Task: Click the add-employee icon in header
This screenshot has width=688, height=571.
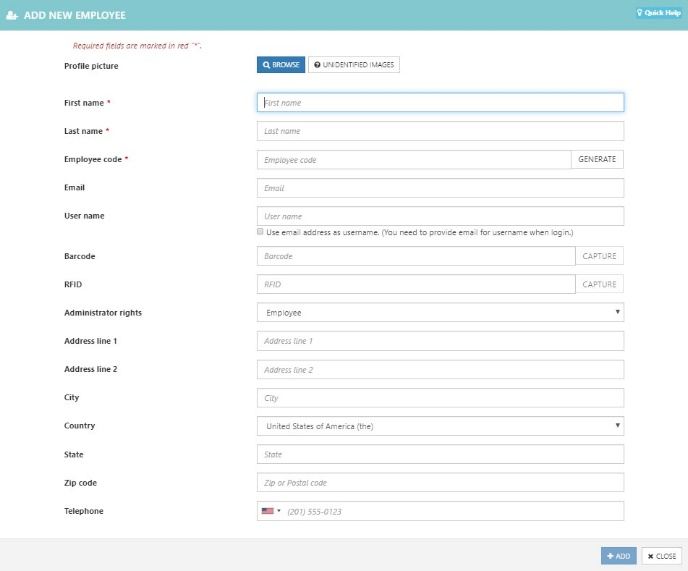Action: click(12, 15)
